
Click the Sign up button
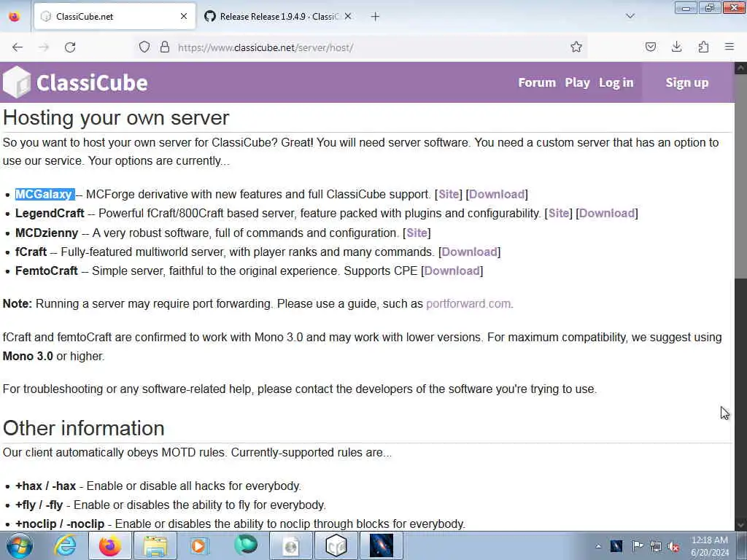point(687,82)
